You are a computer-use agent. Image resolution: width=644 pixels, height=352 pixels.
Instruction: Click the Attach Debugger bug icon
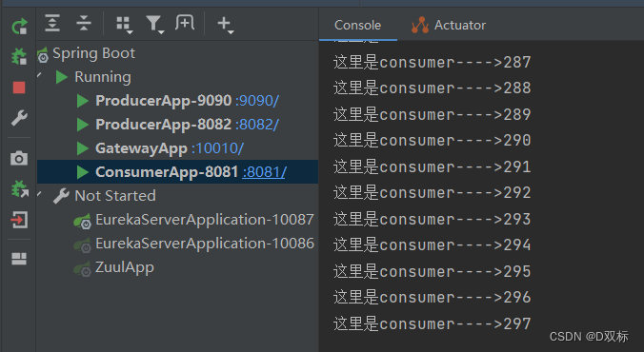[20, 188]
